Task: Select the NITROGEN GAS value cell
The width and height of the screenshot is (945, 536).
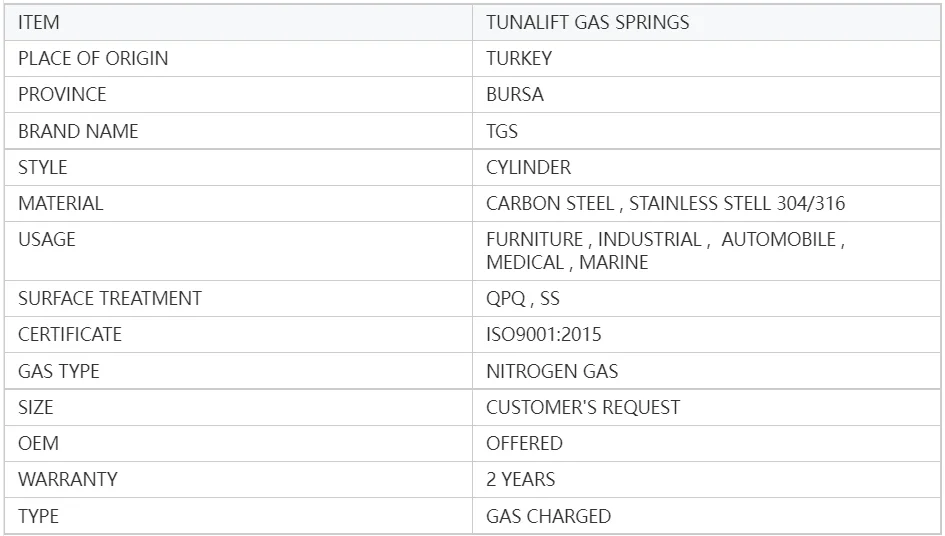Action: 552,371
